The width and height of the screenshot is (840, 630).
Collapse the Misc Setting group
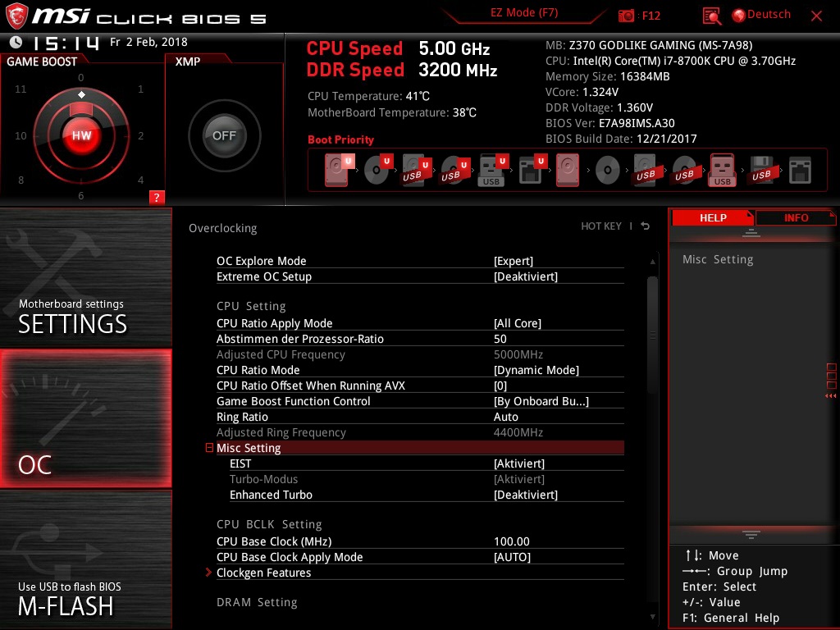coord(209,447)
